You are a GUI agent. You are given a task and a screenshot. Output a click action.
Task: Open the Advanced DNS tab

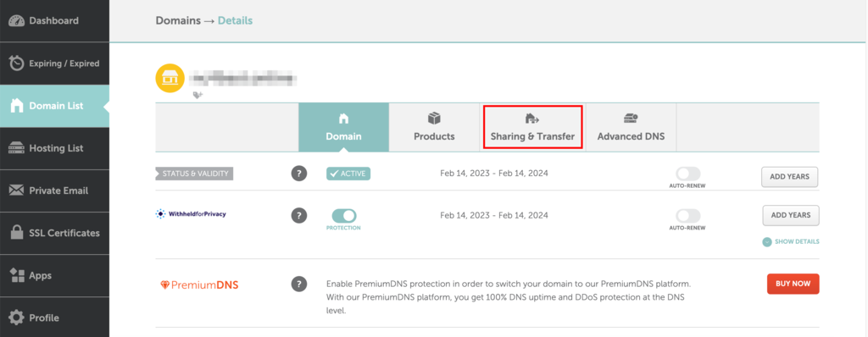(x=631, y=127)
